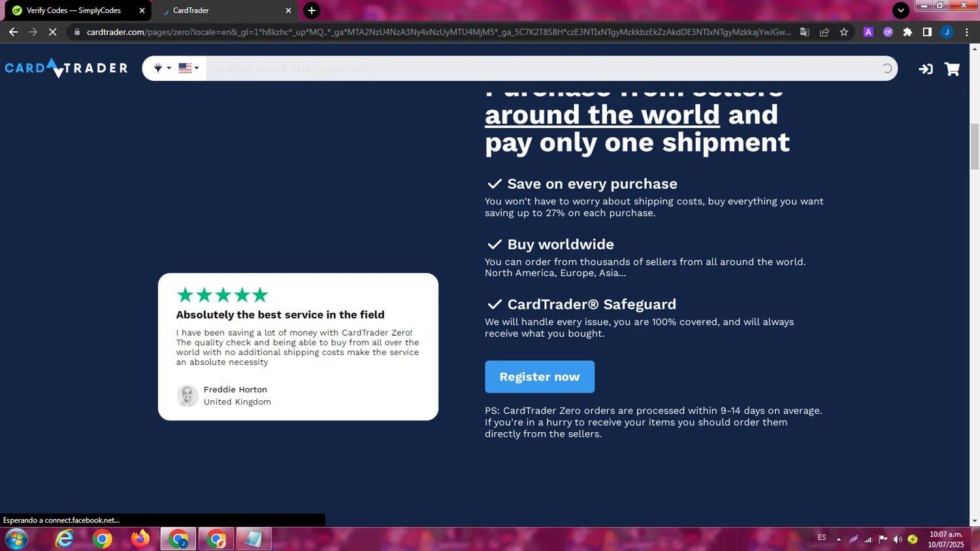Open the volume control in tray

pyautogui.click(x=898, y=539)
